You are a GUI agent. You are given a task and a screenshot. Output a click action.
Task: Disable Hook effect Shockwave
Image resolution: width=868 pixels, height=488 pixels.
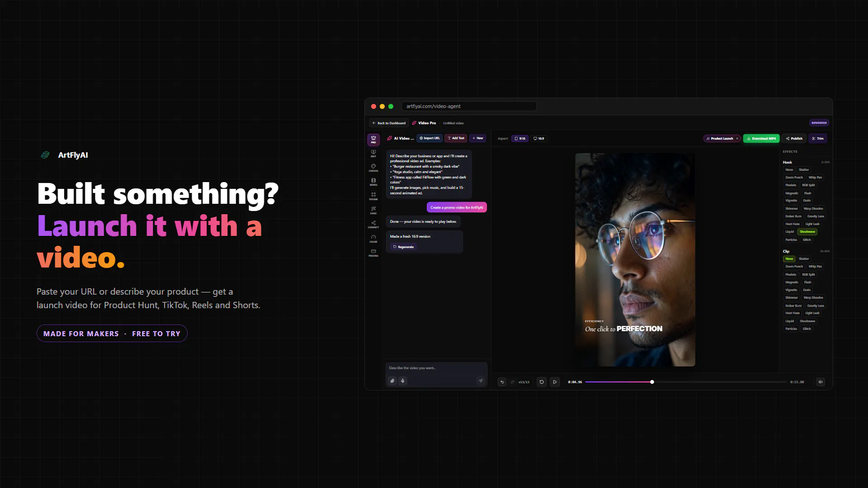point(807,232)
